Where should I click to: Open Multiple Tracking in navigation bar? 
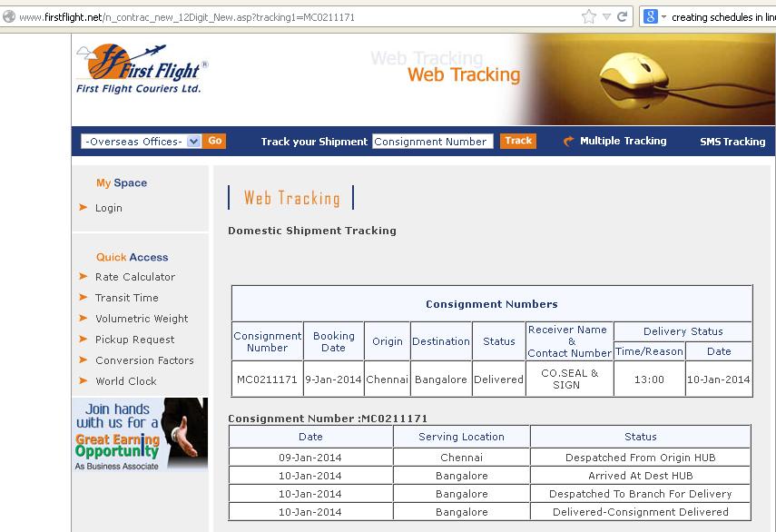pos(623,142)
